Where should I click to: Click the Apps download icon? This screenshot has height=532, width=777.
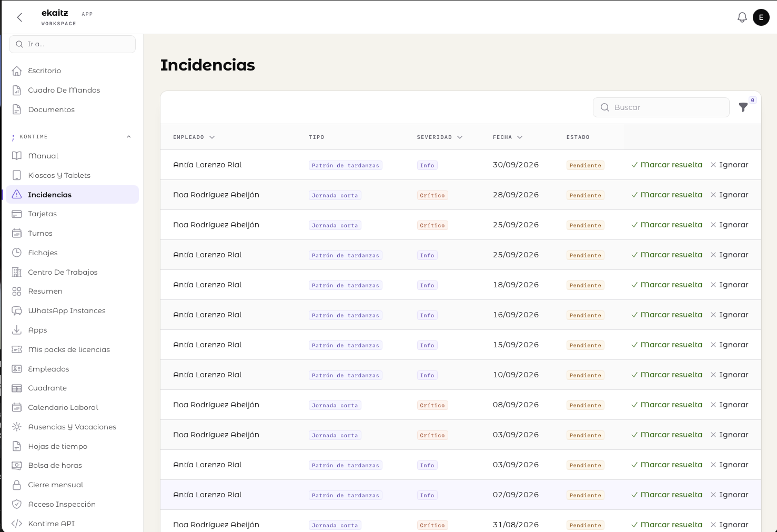tap(17, 330)
